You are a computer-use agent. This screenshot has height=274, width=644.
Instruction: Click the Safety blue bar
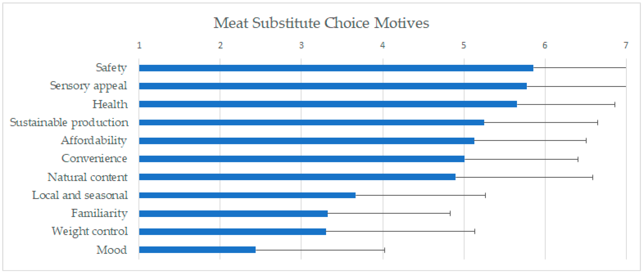tap(336, 68)
